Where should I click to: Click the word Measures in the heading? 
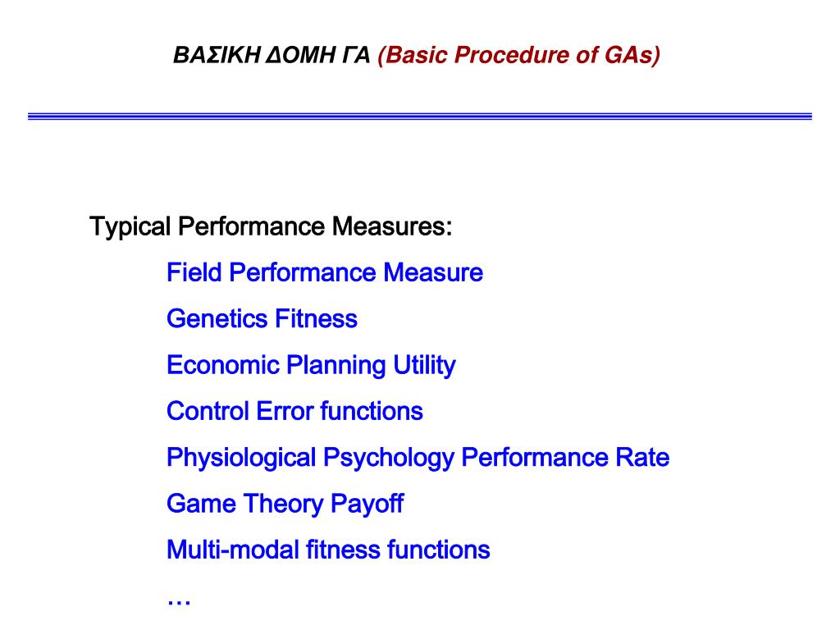click(392, 226)
